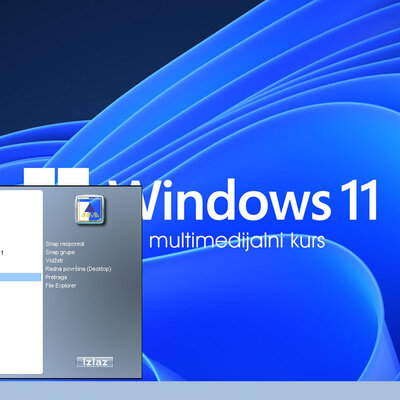Click the Izlaz exit button
Viewport: 400px width, 400px height.
point(95,362)
